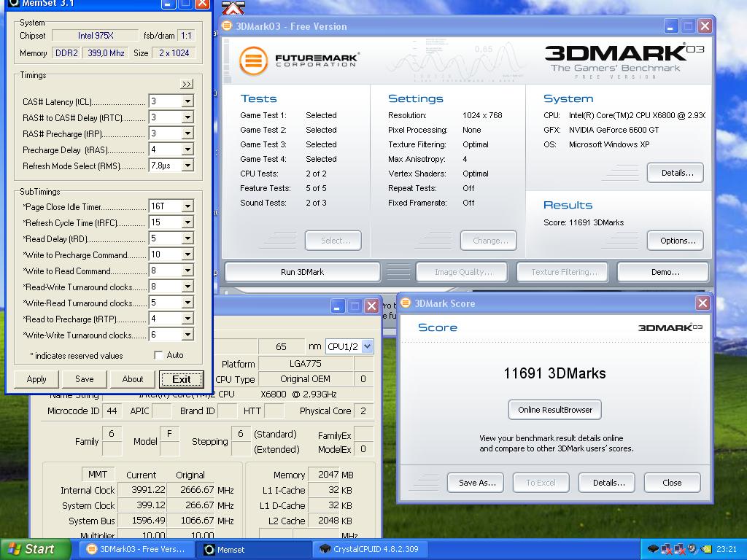Click the Futuremark orange logo icon

coord(253,61)
